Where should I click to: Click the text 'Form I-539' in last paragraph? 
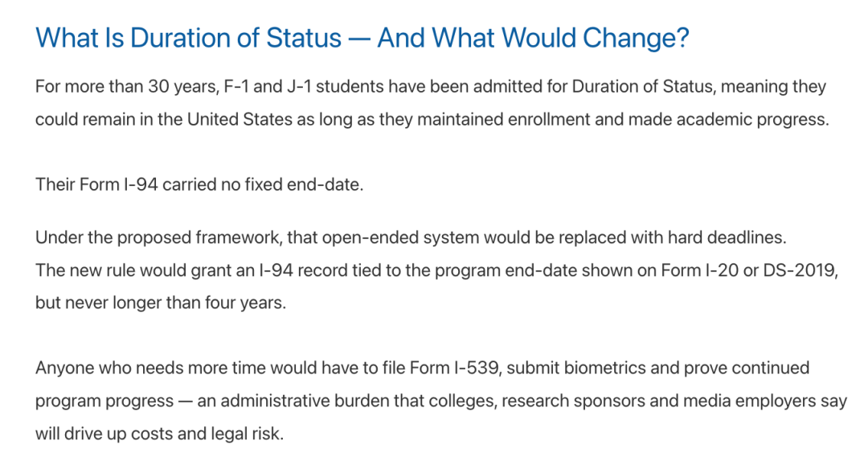[454, 368]
